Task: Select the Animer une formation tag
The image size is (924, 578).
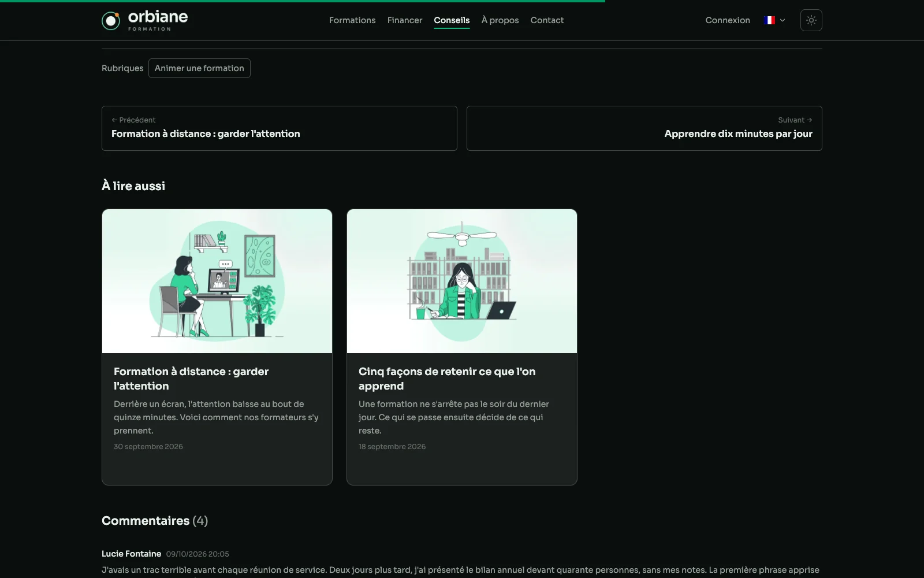Action: coord(199,68)
